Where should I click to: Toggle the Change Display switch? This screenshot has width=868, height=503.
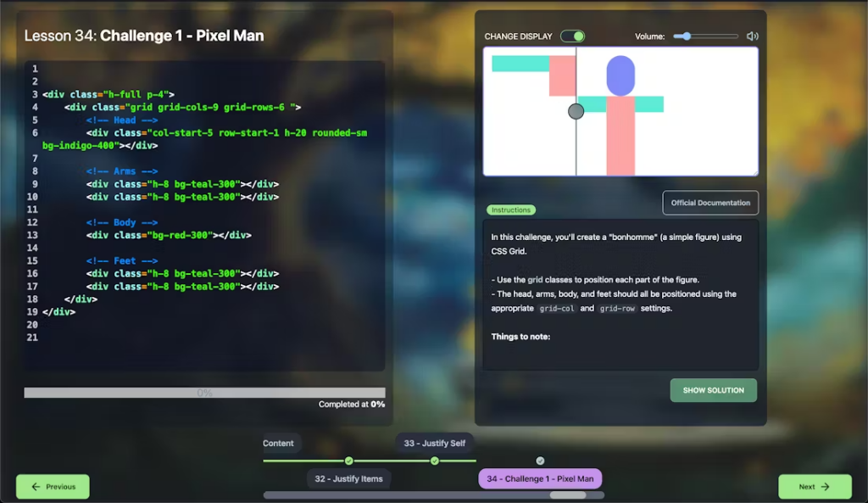tap(573, 36)
